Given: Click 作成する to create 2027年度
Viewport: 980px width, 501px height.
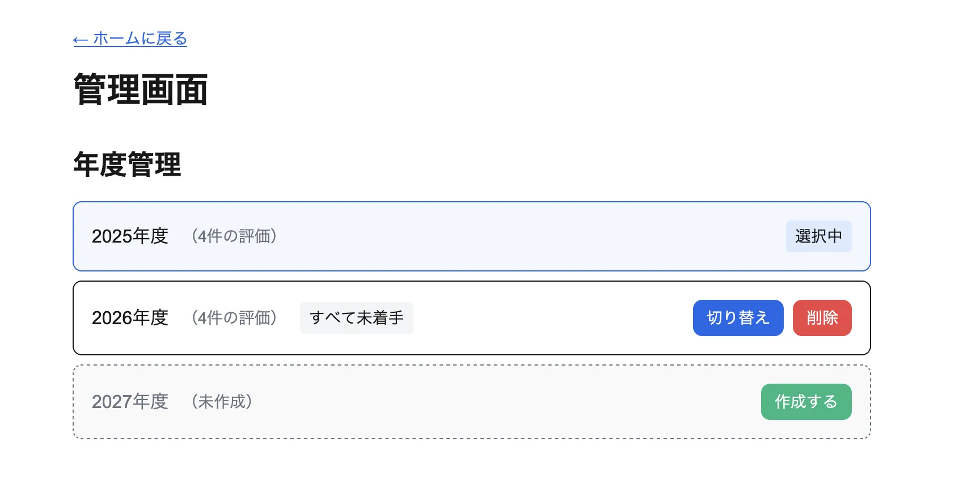Looking at the screenshot, I should click(806, 402).
